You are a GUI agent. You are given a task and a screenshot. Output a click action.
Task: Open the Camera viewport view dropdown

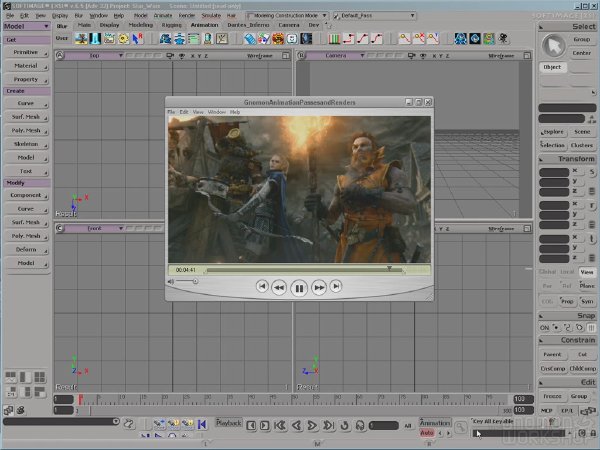[336, 56]
